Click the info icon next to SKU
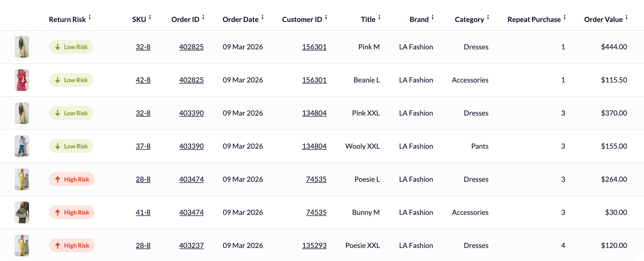644x261 pixels. click(150, 18)
